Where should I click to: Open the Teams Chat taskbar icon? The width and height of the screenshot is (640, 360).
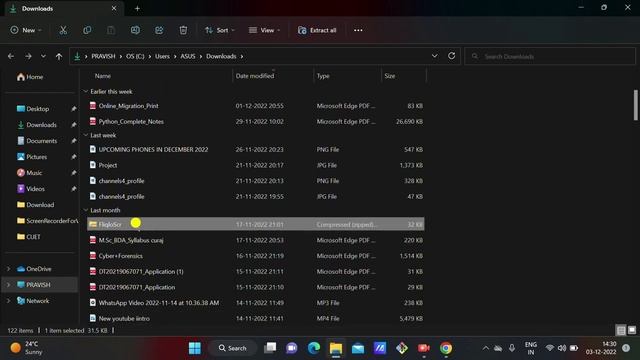click(292, 348)
